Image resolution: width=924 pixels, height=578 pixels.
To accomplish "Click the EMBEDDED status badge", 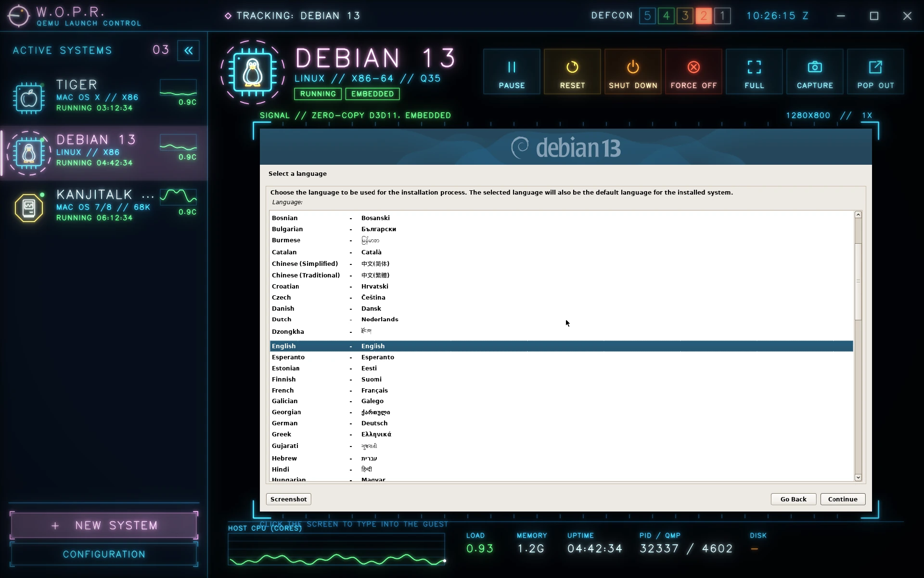I will (372, 94).
